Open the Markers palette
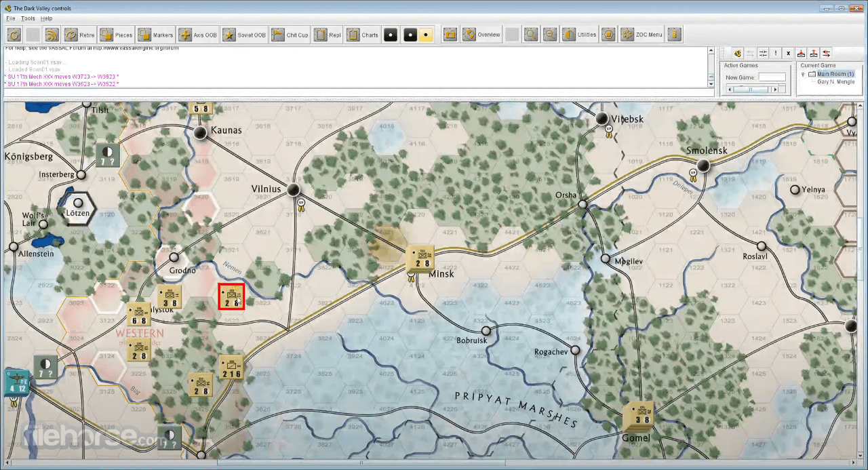 click(155, 35)
